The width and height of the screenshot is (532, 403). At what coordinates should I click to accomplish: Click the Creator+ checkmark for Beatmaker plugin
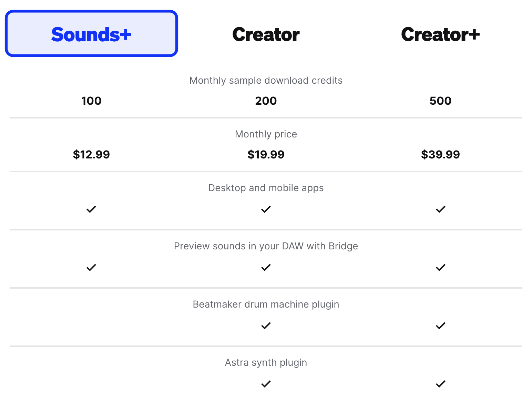[x=440, y=325]
